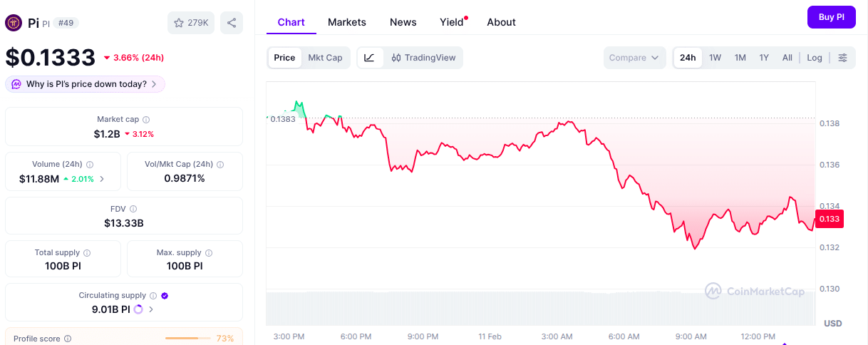Click the info icon next to Market cap
This screenshot has height=345, width=868.
(146, 120)
